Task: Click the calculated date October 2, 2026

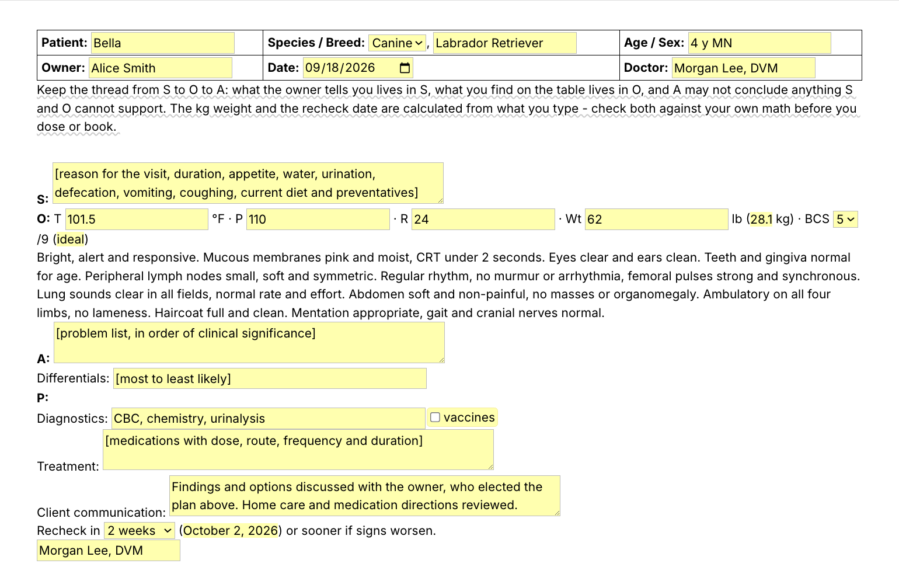Action: tap(231, 531)
